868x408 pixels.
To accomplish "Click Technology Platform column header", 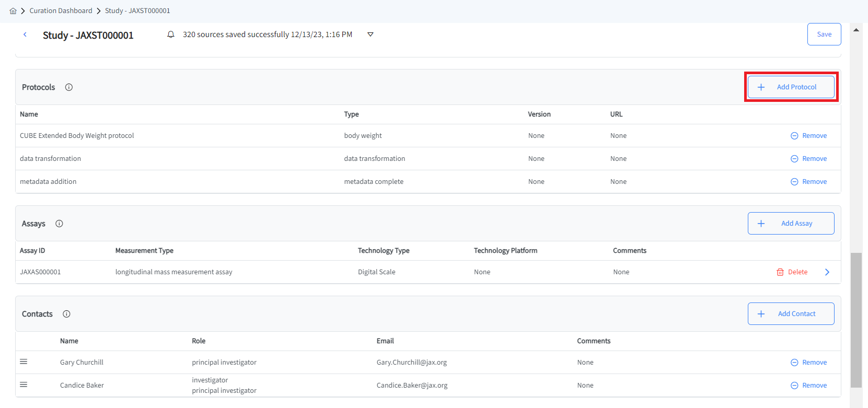I will (505, 251).
